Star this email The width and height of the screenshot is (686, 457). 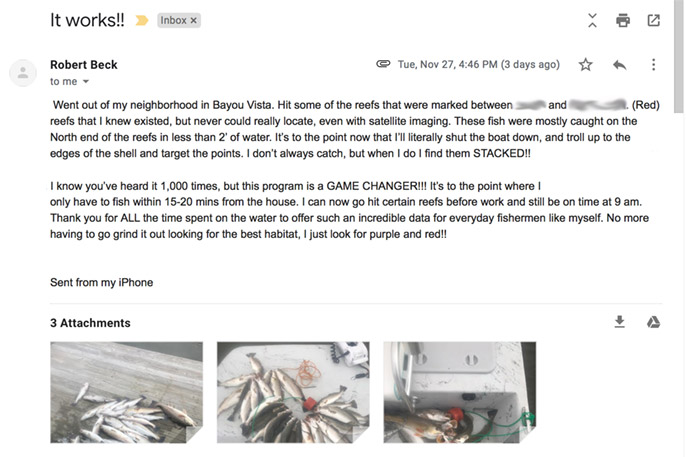coord(586,65)
